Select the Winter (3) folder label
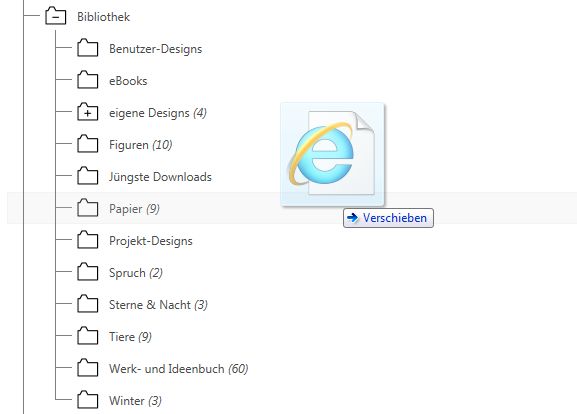Image resolution: width=577 pixels, height=414 pixels. pyautogui.click(x=135, y=401)
